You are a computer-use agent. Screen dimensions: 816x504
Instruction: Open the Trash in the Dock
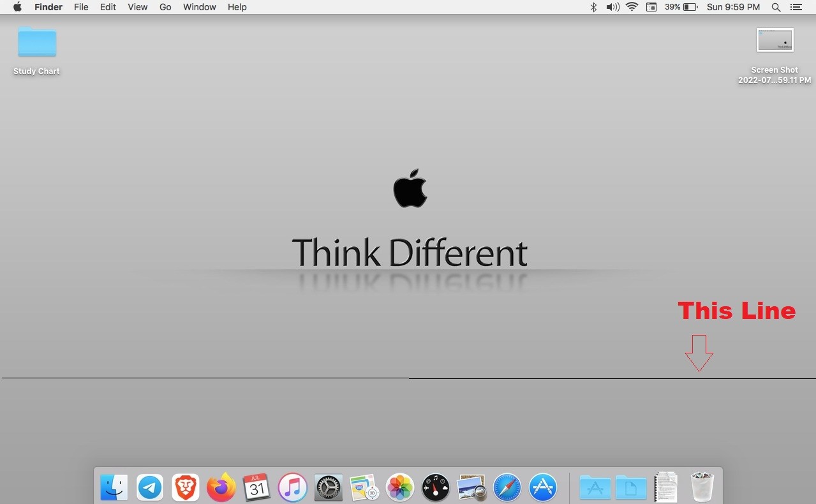coord(702,488)
